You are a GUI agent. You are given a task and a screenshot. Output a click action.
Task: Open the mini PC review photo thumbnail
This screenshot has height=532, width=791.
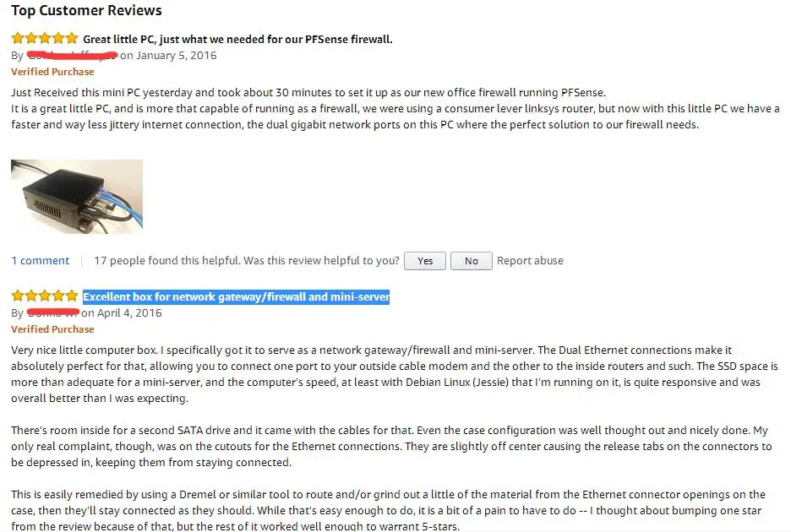coord(77,196)
